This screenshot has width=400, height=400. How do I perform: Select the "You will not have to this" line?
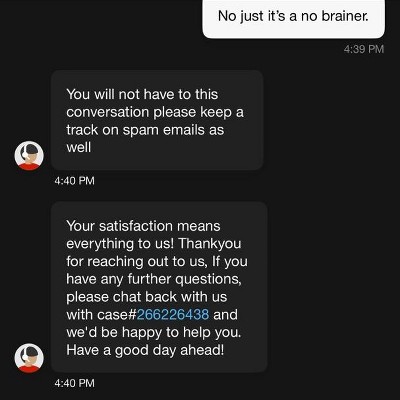coord(142,94)
